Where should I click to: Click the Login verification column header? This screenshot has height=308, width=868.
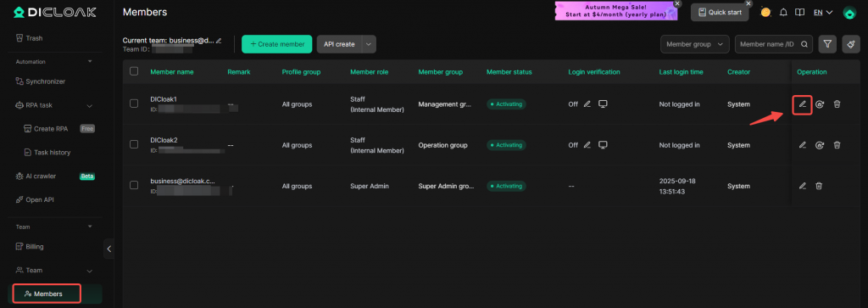pyautogui.click(x=594, y=72)
